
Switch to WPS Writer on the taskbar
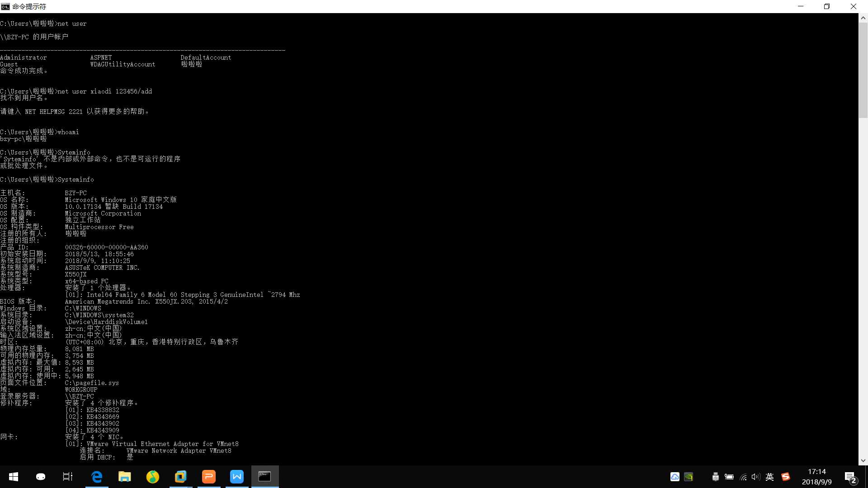(237, 477)
